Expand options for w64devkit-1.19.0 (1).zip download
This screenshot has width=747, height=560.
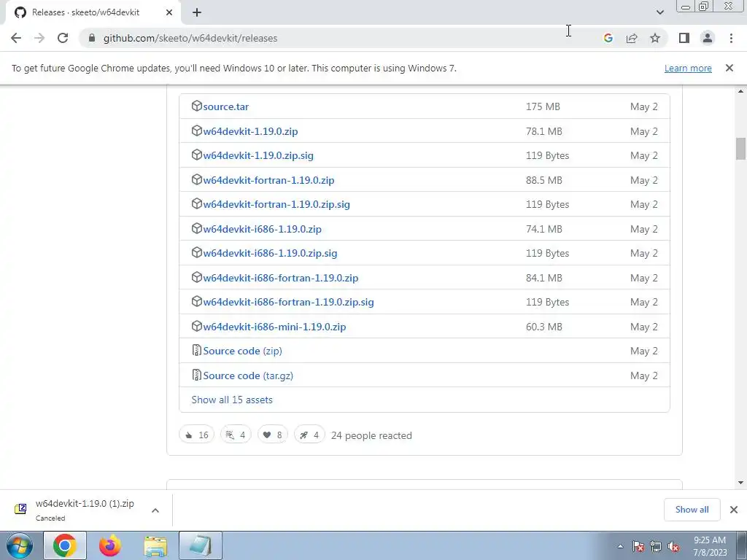coord(155,510)
